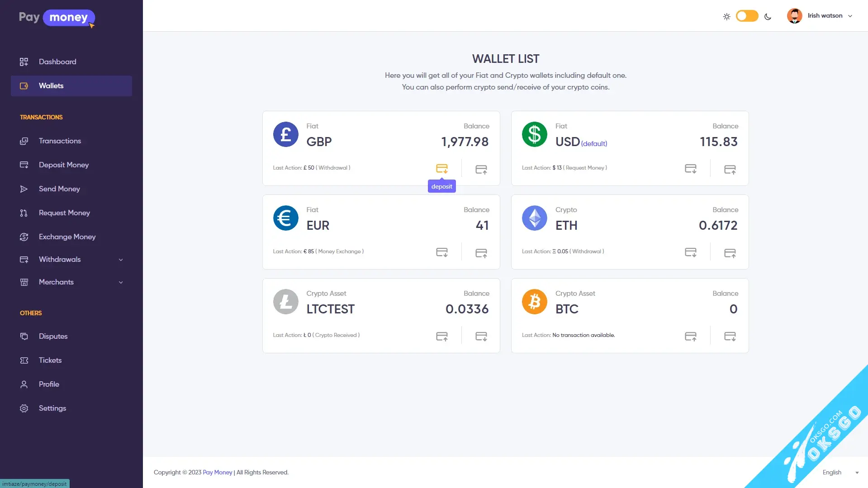Click the ETH wallet withdraw icon
This screenshot has width=868, height=488.
point(730,253)
